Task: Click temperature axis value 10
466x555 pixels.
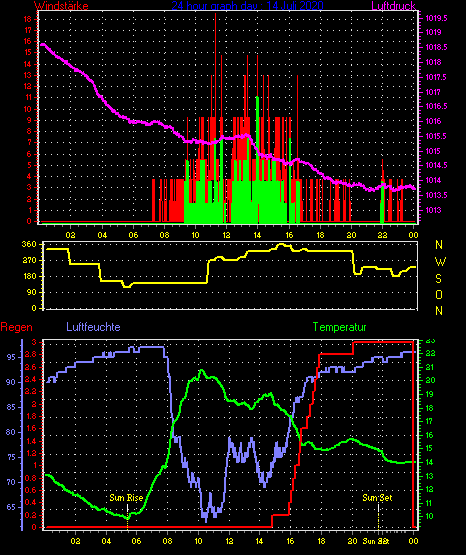Action: pos(429,516)
